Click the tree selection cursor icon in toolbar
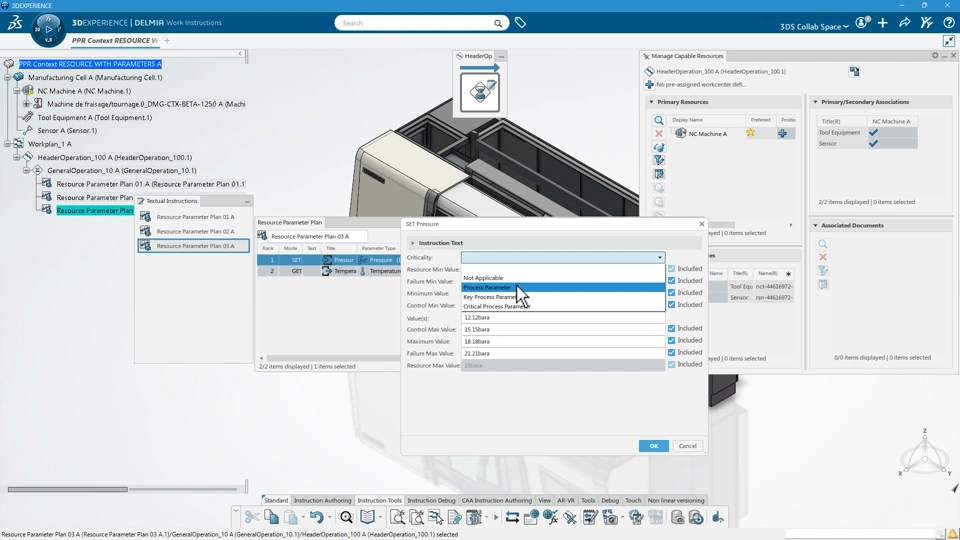 435,518
